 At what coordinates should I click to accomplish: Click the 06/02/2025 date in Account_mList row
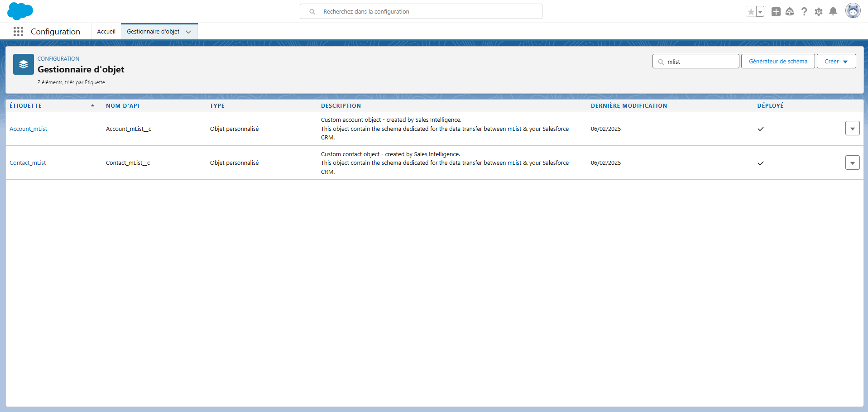606,129
